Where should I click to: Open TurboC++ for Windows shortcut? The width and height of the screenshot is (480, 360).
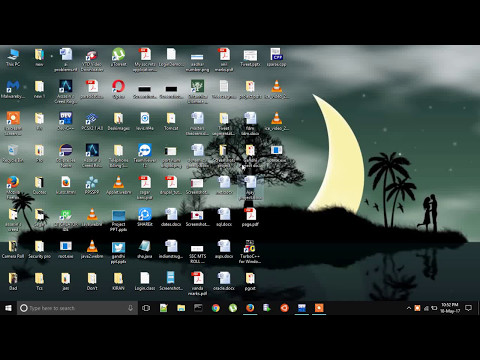250,252
